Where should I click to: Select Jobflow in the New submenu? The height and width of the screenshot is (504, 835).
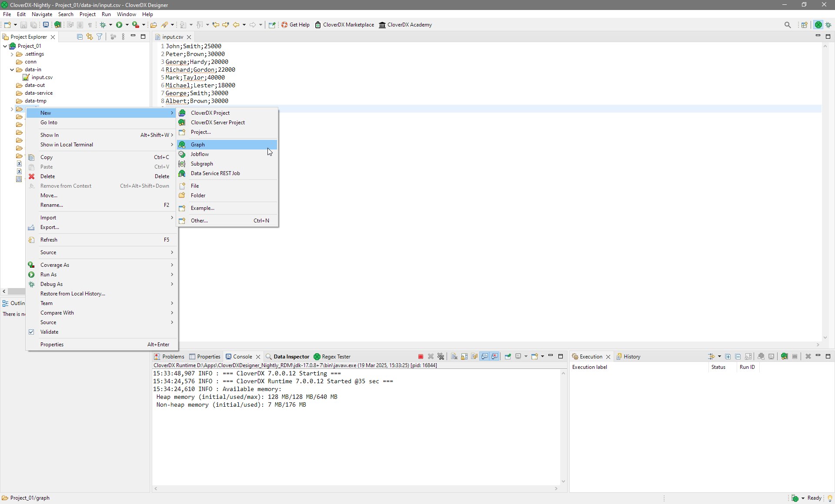[x=200, y=154]
